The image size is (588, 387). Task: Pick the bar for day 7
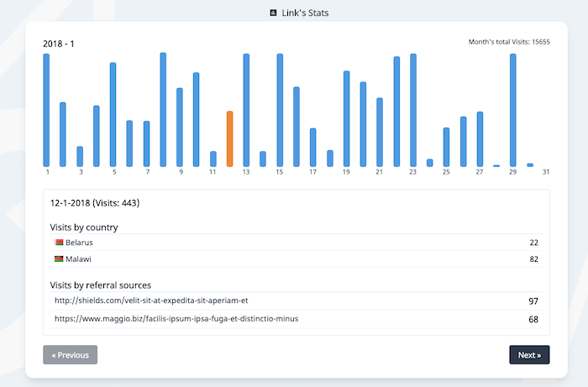pos(147,144)
